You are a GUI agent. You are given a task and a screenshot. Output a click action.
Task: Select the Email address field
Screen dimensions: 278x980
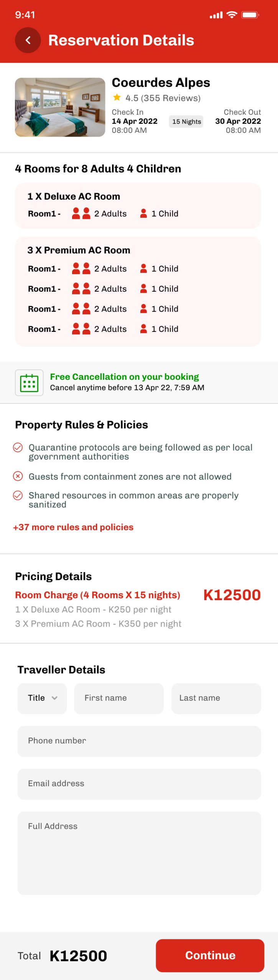coord(139,784)
